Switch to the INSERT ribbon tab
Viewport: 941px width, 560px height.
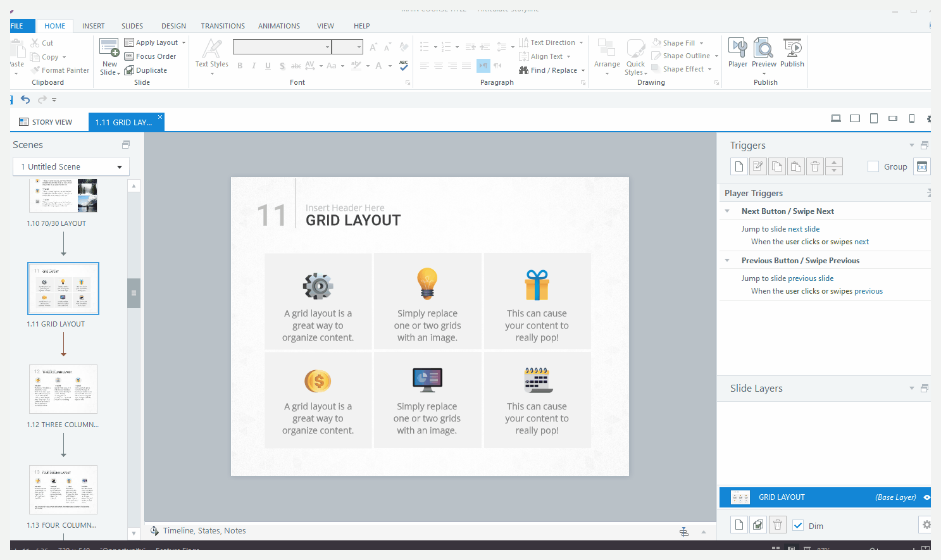click(x=93, y=26)
